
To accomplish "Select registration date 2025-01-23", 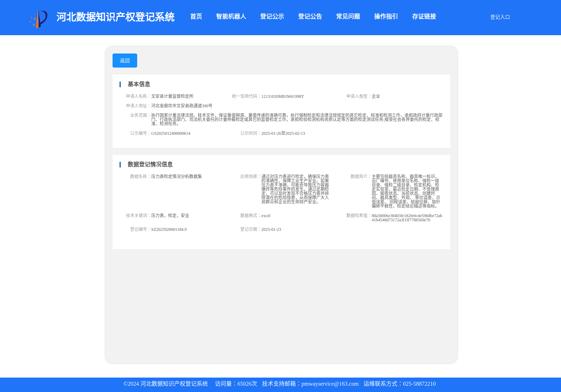I will (271, 229).
